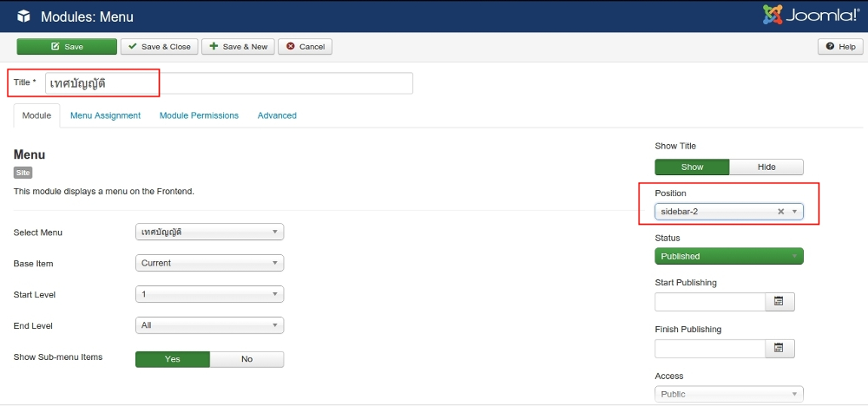Open the Access Public dropdown
868x406 pixels.
(x=729, y=394)
